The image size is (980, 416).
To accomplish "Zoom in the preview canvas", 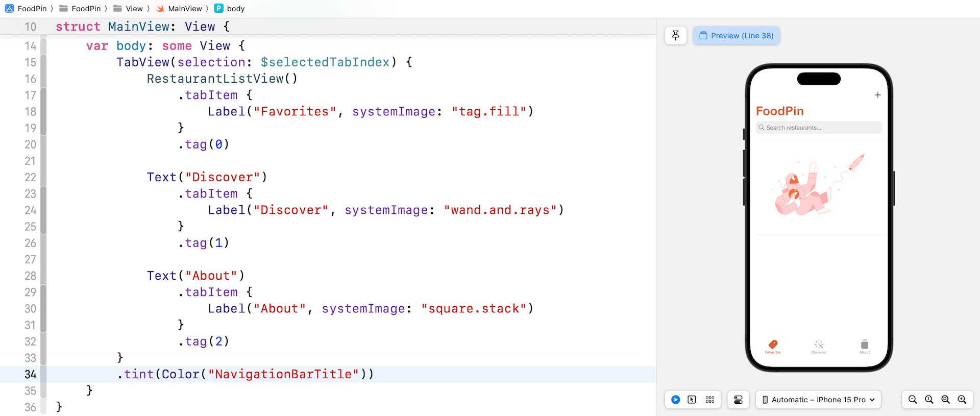I will click(x=962, y=400).
